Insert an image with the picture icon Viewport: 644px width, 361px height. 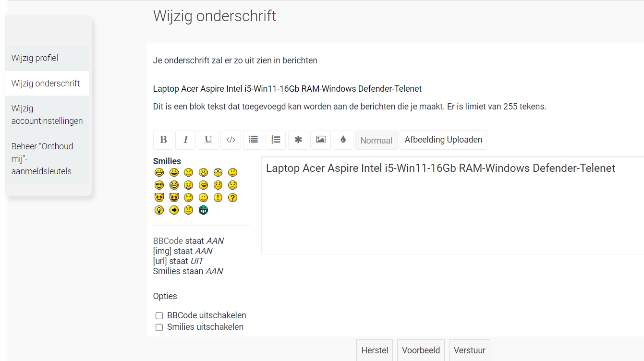(320, 140)
